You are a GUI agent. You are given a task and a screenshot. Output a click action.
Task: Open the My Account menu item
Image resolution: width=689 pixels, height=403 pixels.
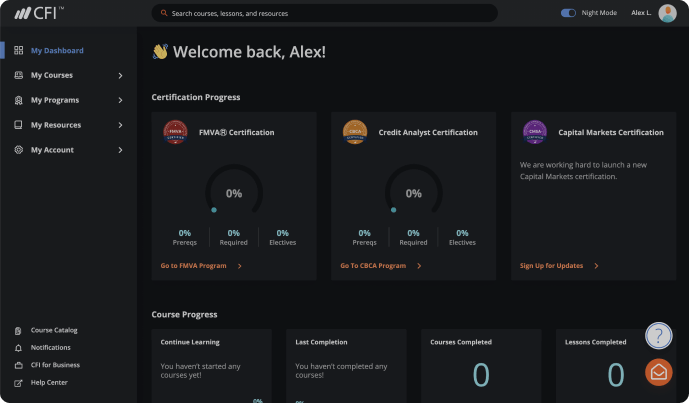click(52, 150)
